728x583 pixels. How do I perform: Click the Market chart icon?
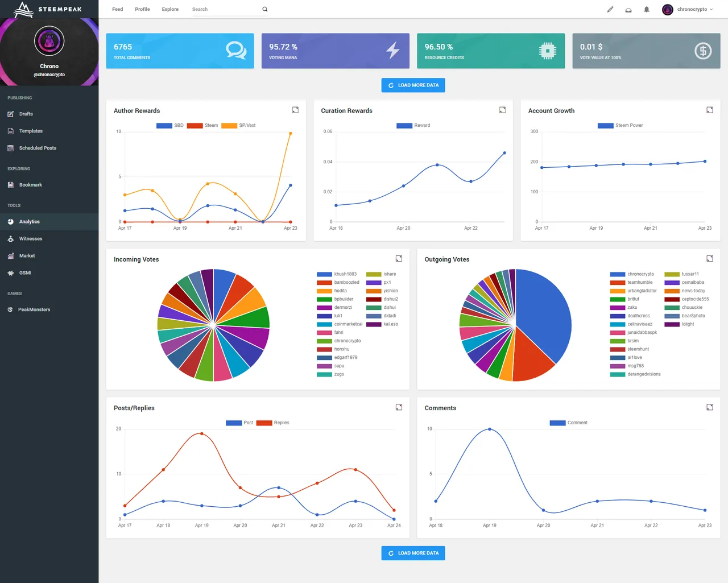10,256
